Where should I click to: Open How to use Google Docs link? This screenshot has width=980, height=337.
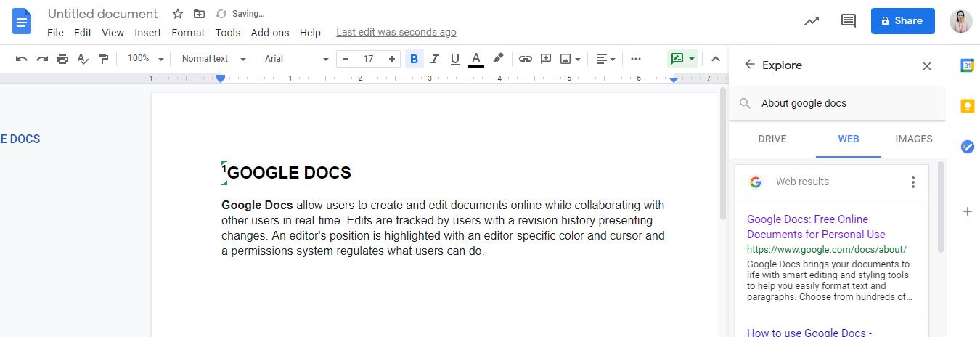[811, 332]
